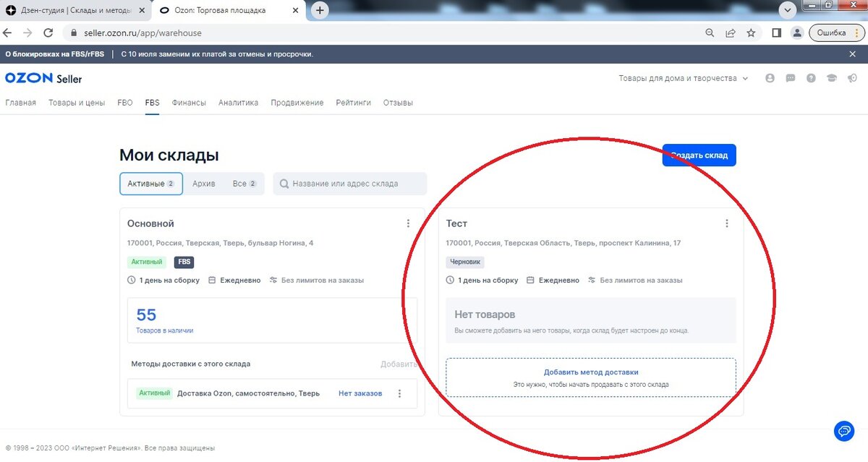
Task: Open the Продвижение menu item
Action: point(297,103)
